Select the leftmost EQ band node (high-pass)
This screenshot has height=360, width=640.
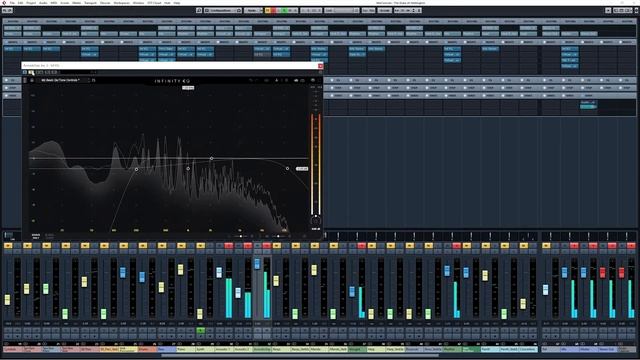point(136,169)
